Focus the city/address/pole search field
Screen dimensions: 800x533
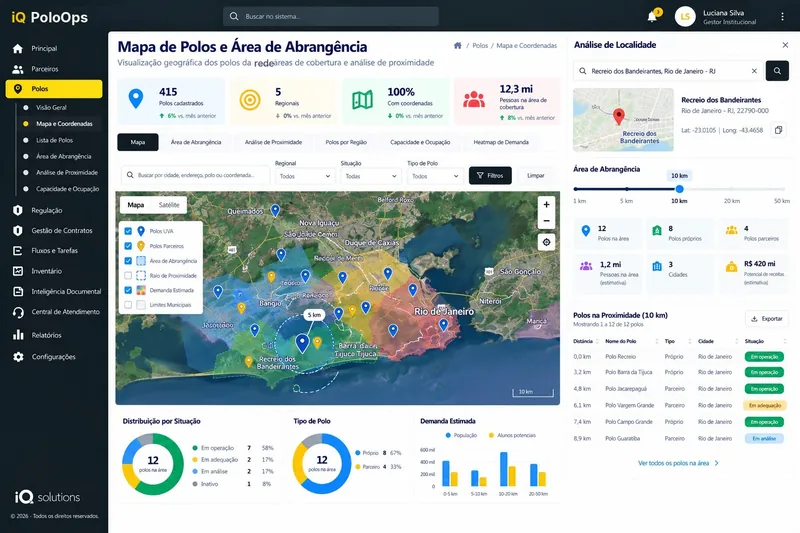[x=195, y=175]
